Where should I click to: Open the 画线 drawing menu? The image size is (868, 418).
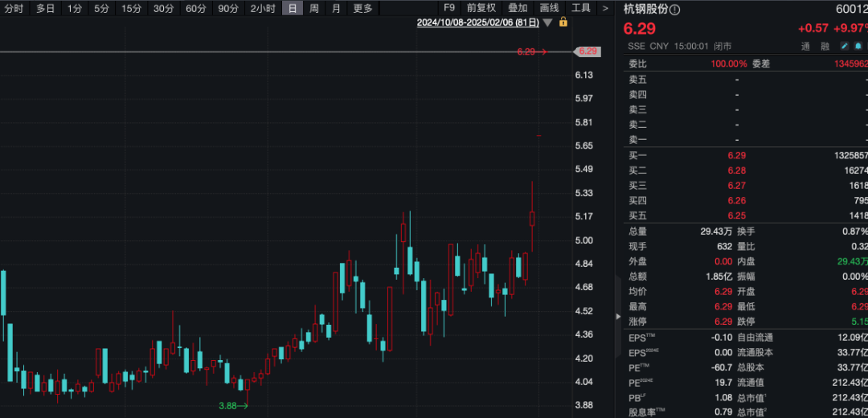550,8
